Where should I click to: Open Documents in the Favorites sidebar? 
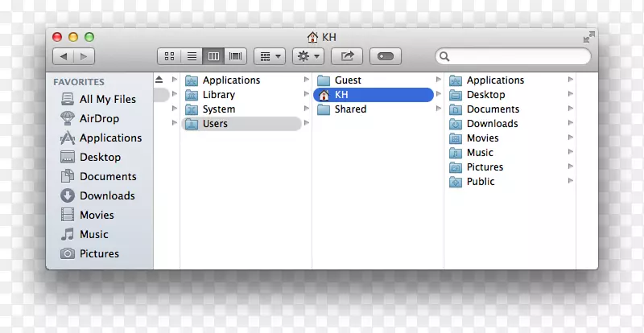tap(98, 177)
